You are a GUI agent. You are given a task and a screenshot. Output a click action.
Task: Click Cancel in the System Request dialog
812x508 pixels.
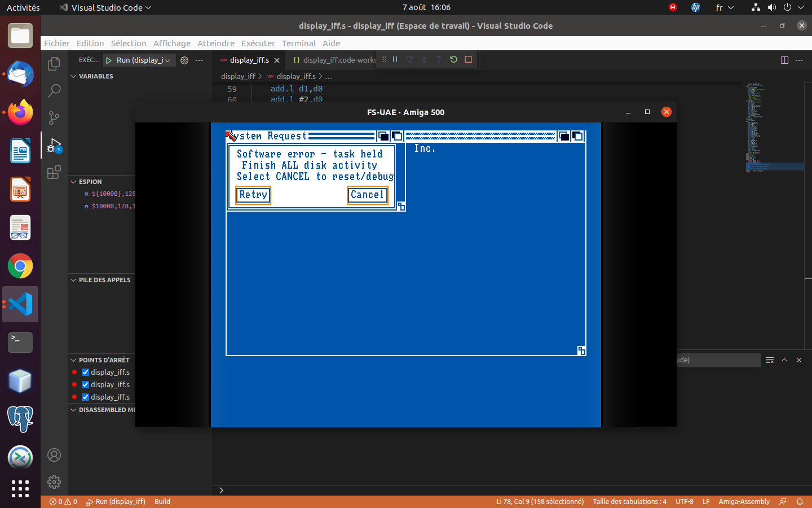[x=367, y=195]
